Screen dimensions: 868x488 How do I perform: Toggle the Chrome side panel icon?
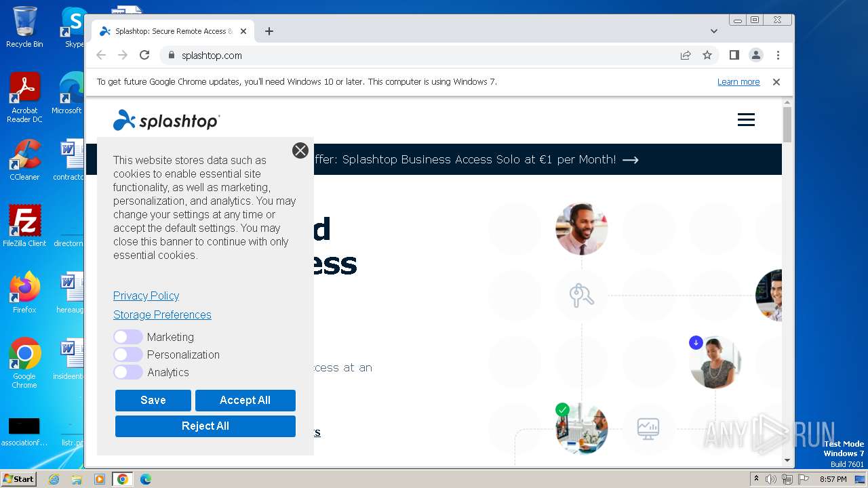coord(734,56)
